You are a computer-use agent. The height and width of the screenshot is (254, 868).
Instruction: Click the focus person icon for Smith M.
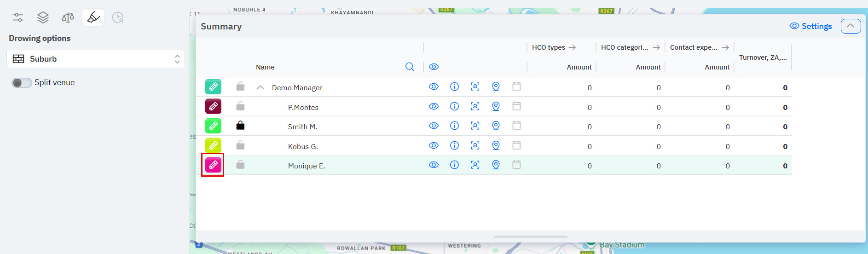[x=475, y=126]
